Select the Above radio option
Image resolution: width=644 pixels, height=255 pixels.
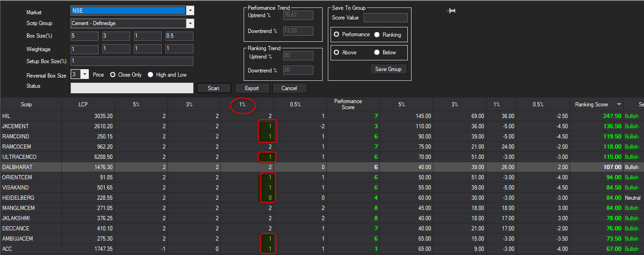336,52
